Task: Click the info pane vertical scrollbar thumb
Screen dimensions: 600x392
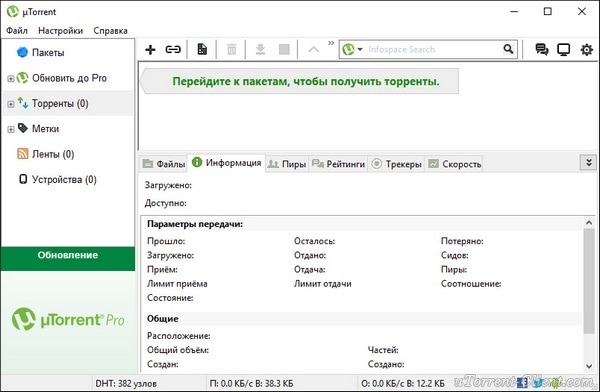Action: 589,281
